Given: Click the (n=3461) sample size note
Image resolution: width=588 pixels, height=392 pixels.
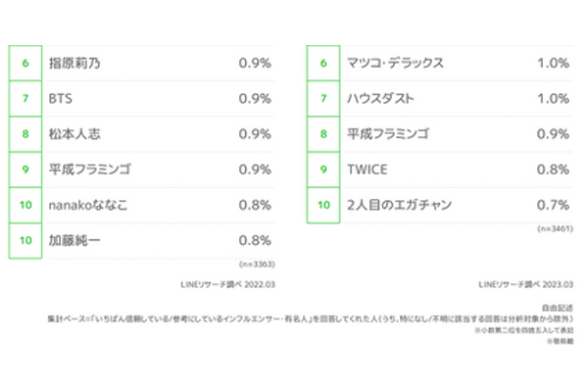Looking at the screenshot, I should (556, 228).
